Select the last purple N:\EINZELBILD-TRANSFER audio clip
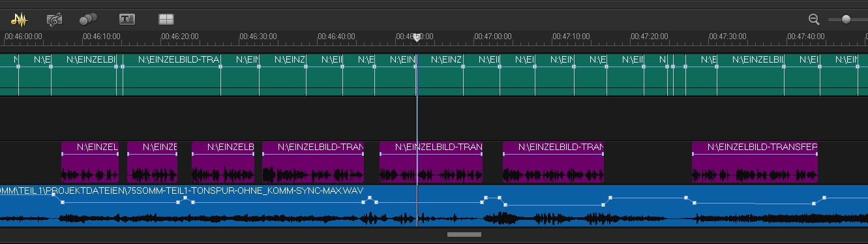 pyautogui.click(x=755, y=162)
